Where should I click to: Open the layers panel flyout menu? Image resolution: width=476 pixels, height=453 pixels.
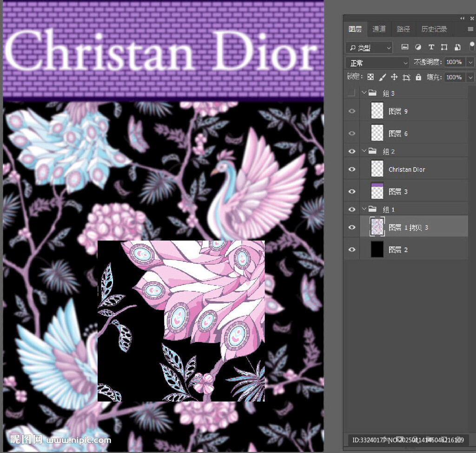(470, 29)
